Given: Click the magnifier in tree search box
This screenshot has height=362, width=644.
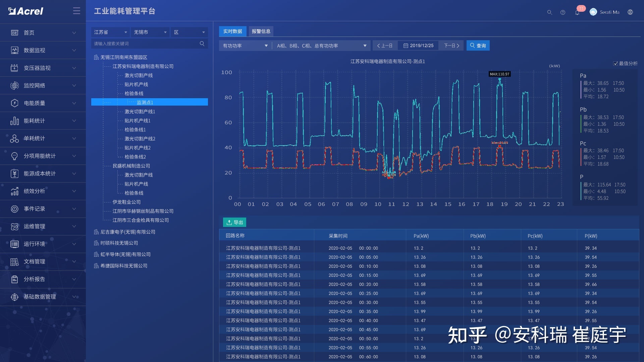Looking at the screenshot, I should tap(202, 44).
